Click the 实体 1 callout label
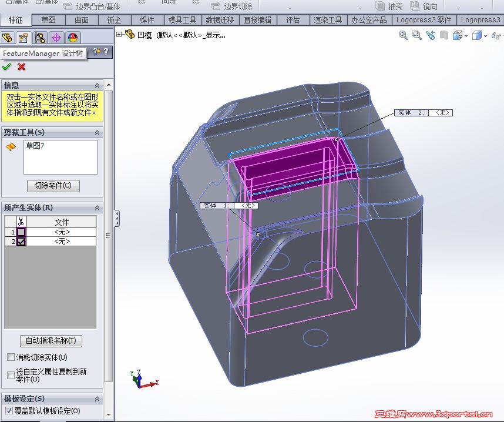This screenshot has height=422, width=504. (229, 205)
